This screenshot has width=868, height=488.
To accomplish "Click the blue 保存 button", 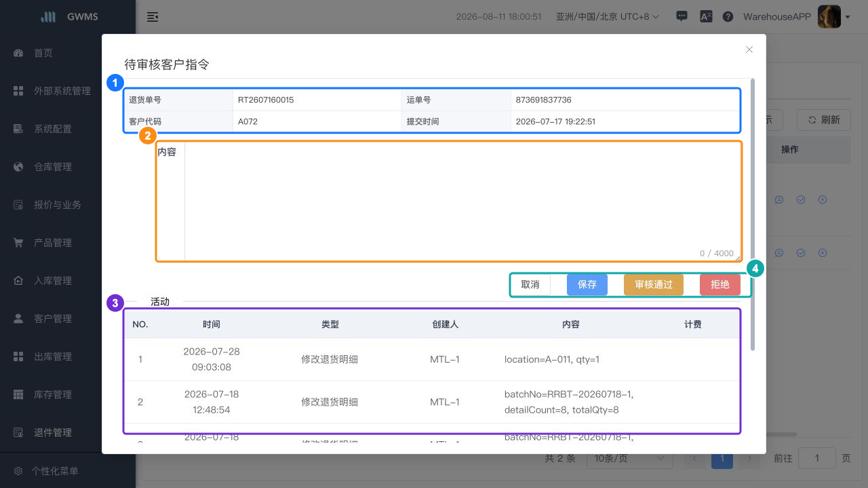I will 587,285.
